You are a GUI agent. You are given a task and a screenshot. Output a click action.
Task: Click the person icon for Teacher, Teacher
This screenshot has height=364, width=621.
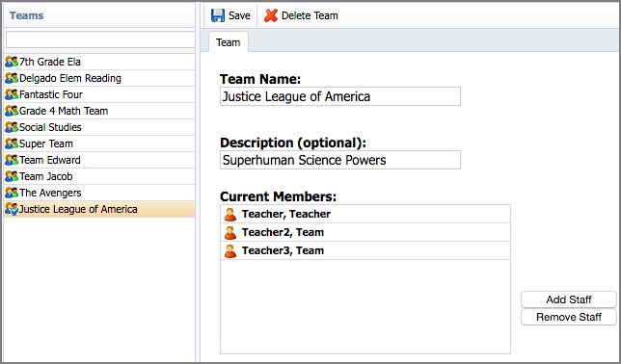tap(230, 214)
